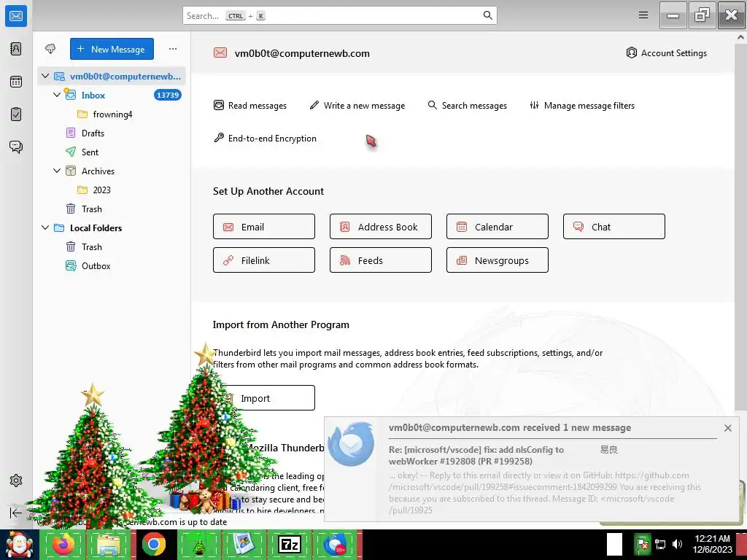Screen dimensions: 747x560
Task: Click the Inbox unread count 13739
Action: coord(168,95)
